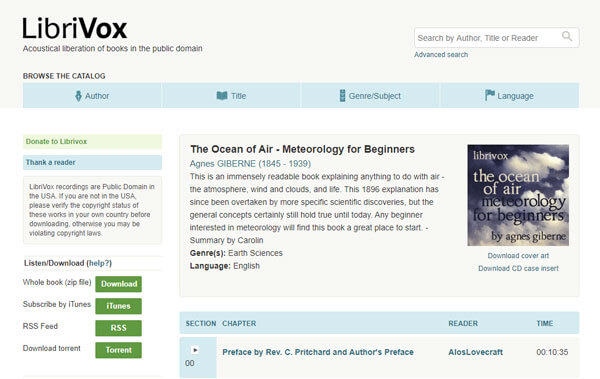This screenshot has width=600, height=379.
Task: Open the Preface by Rev. C. Pritchard chapter
Action: tap(318, 352)
